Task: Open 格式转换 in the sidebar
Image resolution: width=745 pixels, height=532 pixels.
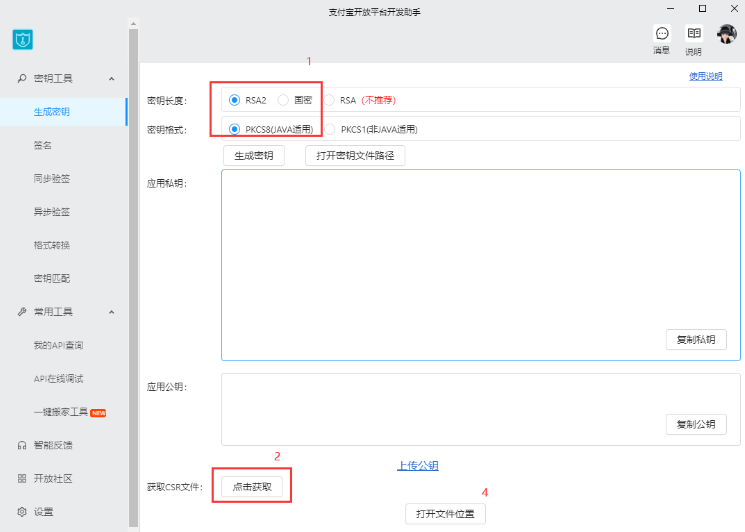Action: pos(51,245)
